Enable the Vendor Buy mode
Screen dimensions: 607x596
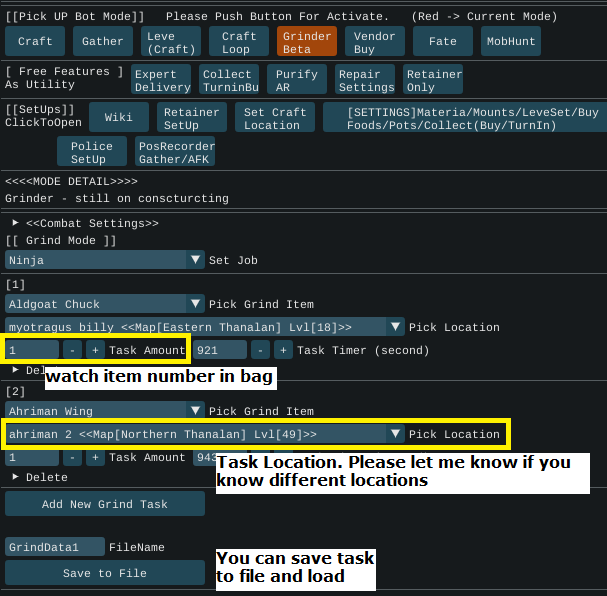(x=375, y=41)
